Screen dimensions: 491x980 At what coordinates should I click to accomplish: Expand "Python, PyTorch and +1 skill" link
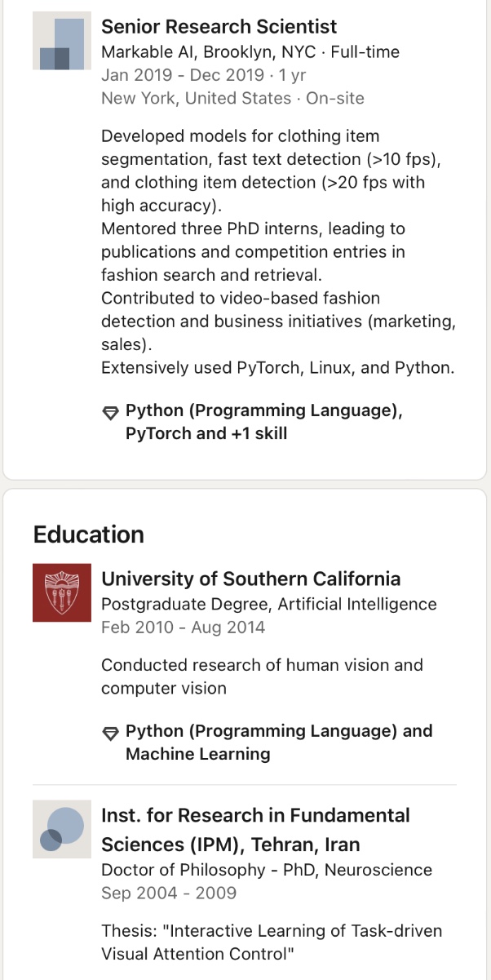coord(263,422)
